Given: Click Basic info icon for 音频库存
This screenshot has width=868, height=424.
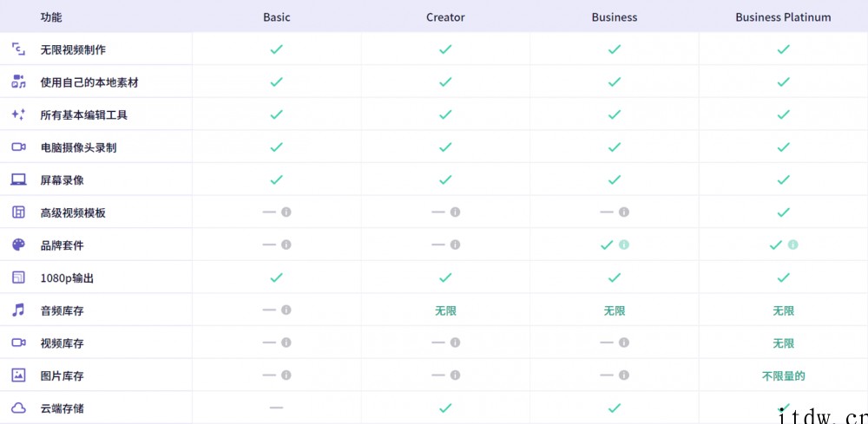Looking at the screenshot, I should click(x=286, y=310).
